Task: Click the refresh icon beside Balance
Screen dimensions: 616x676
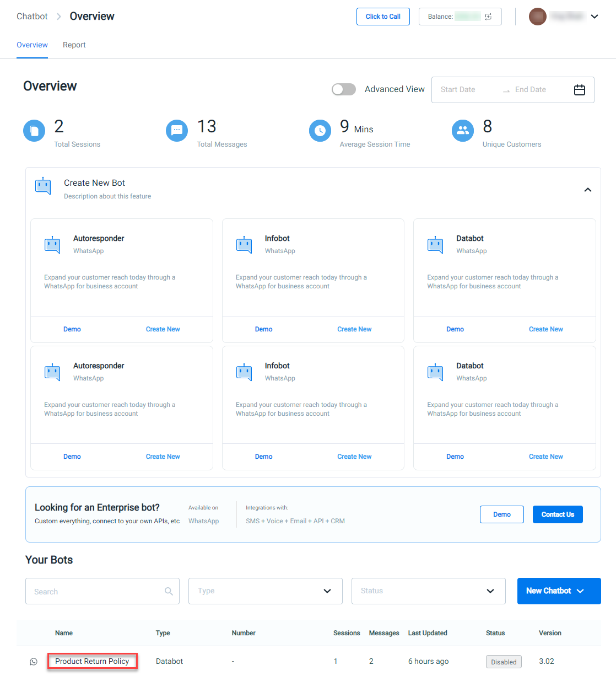Action: point(488,17)
